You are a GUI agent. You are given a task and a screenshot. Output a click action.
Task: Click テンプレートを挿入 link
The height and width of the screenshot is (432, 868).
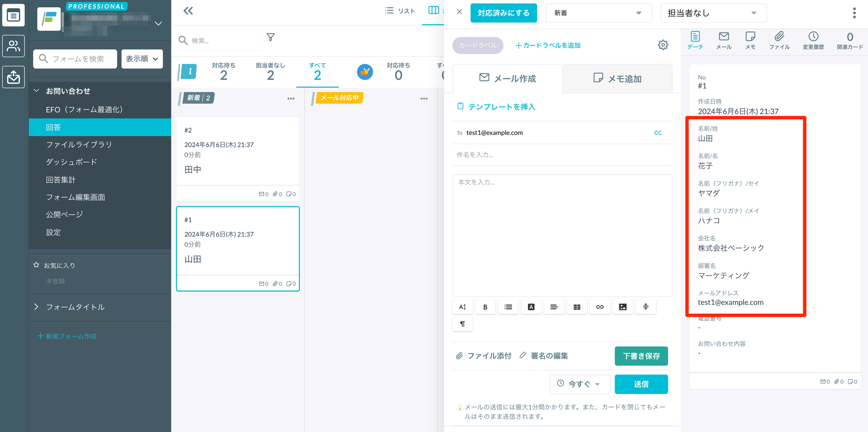496,107
